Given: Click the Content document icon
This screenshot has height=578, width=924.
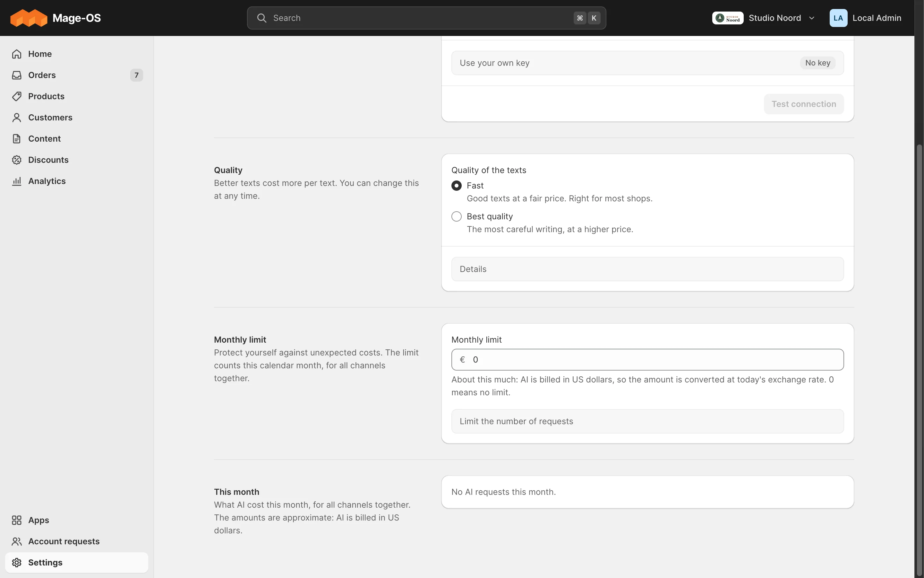Looking at the screenshot, I should tap(16, 138).
